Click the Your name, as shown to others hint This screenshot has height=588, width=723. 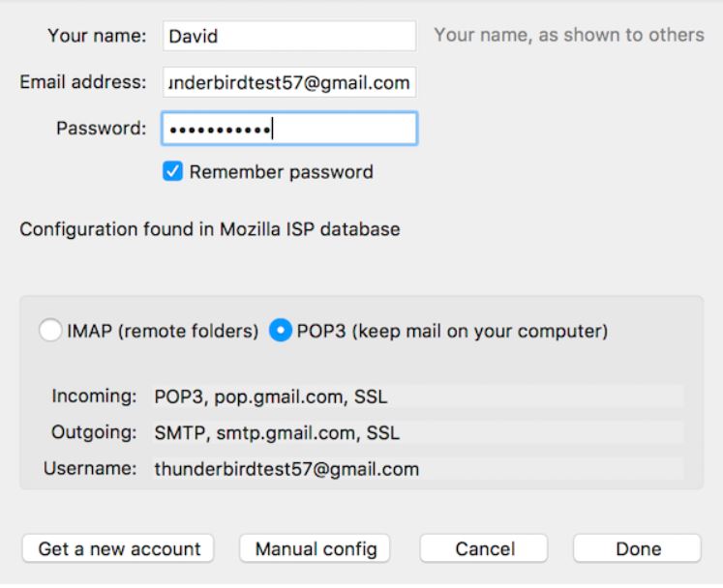tap(569, 35)
